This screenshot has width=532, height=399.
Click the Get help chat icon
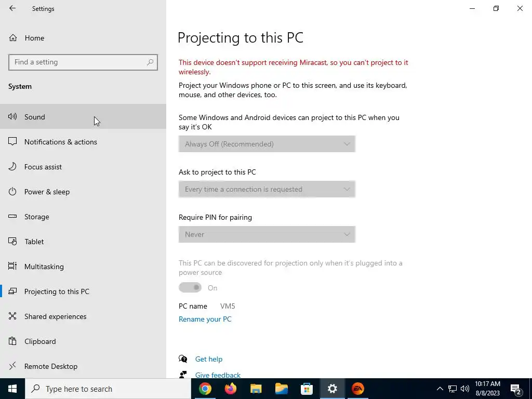click(183, 359)
